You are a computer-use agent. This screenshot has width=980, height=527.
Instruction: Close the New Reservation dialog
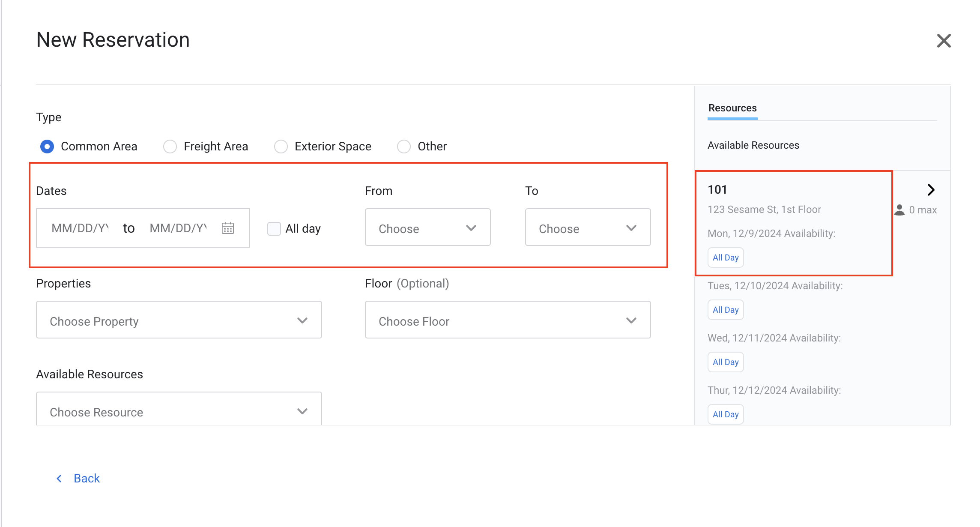[x=944, y=41]
